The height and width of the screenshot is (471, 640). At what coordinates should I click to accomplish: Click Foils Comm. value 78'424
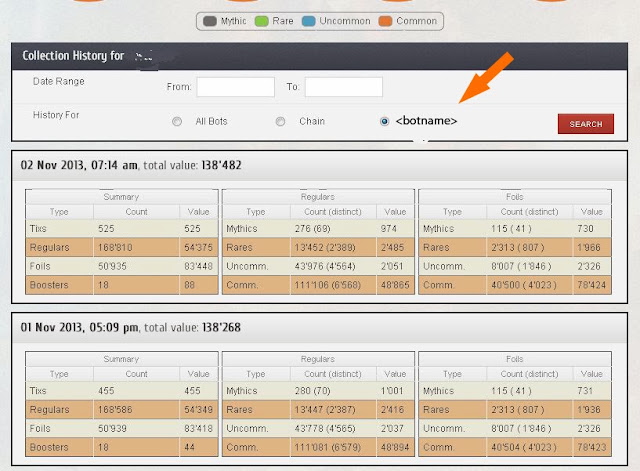pyautogui.click(x=592, y=285)
